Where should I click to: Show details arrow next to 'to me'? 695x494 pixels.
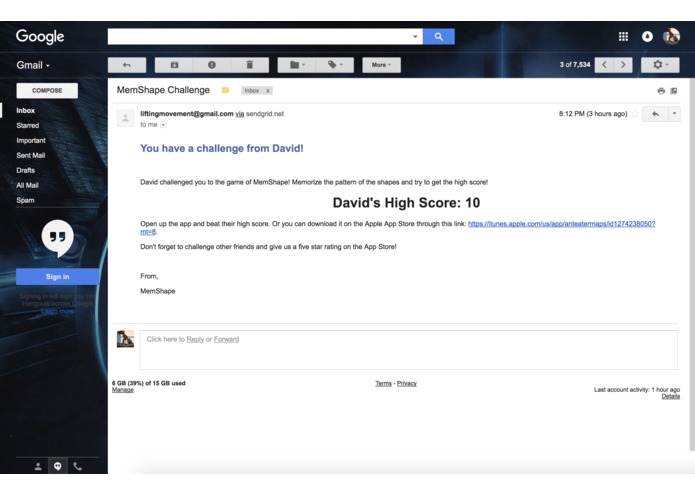click(x=163, y=125)
